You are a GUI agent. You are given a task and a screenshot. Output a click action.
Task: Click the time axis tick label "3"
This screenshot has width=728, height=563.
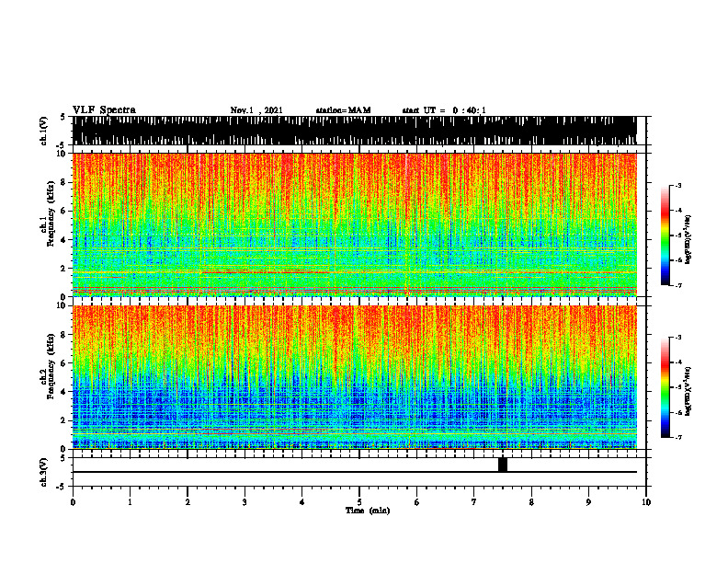(245, 502)
